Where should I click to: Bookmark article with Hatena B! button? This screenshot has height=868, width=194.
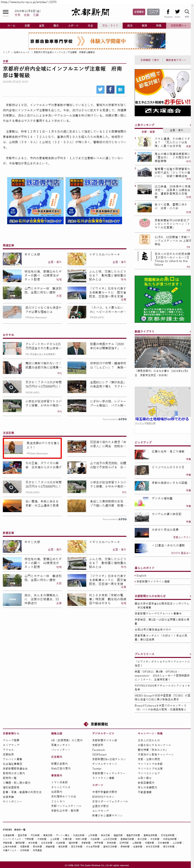tap(120, 89)
